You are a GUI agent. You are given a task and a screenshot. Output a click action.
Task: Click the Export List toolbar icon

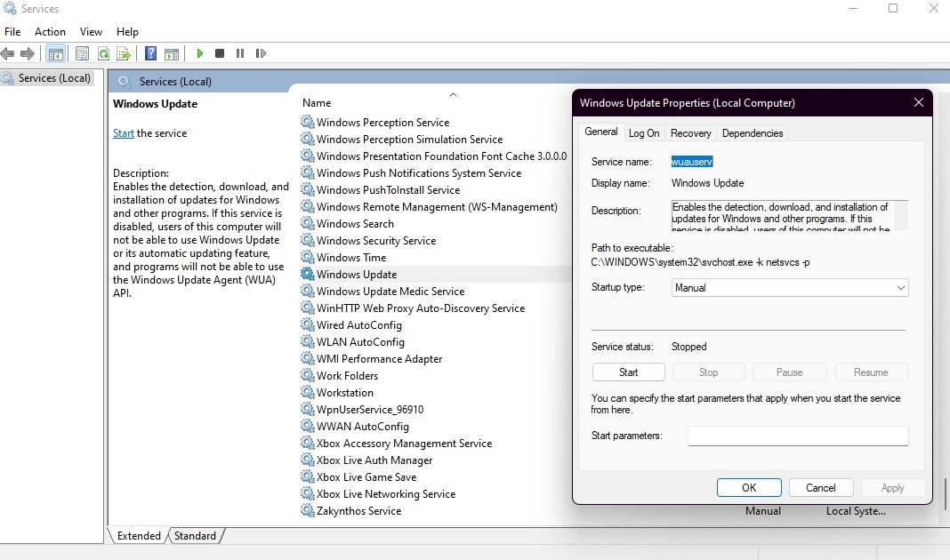click(124, 53)
